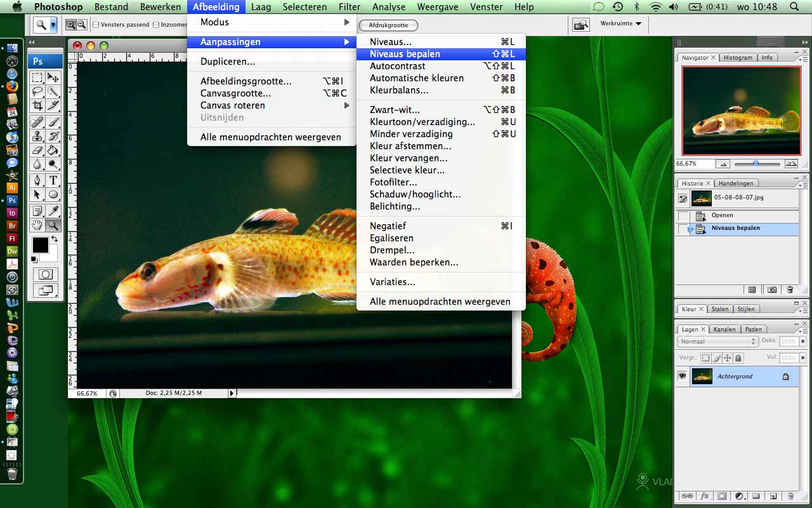Viewport: 812px width, 508px height.
Task: Toggle the Inzoomen checkbox in options bar
Action: point(156,25)
